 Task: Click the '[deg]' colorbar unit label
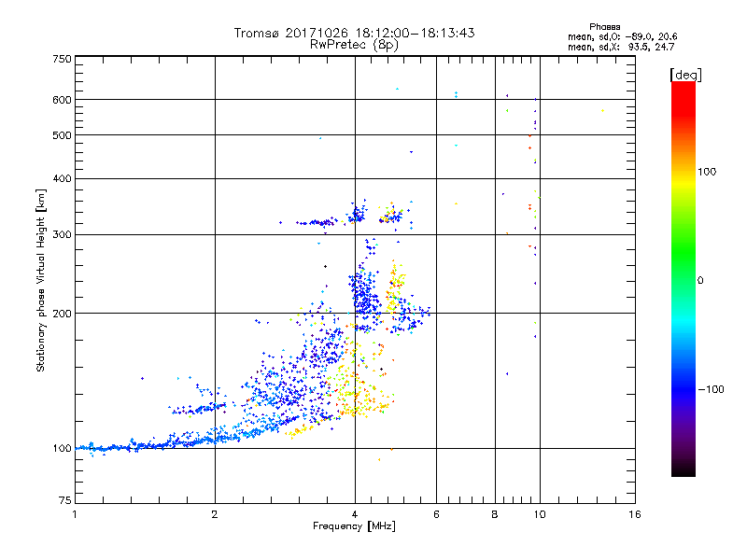[x=685, y=75]
